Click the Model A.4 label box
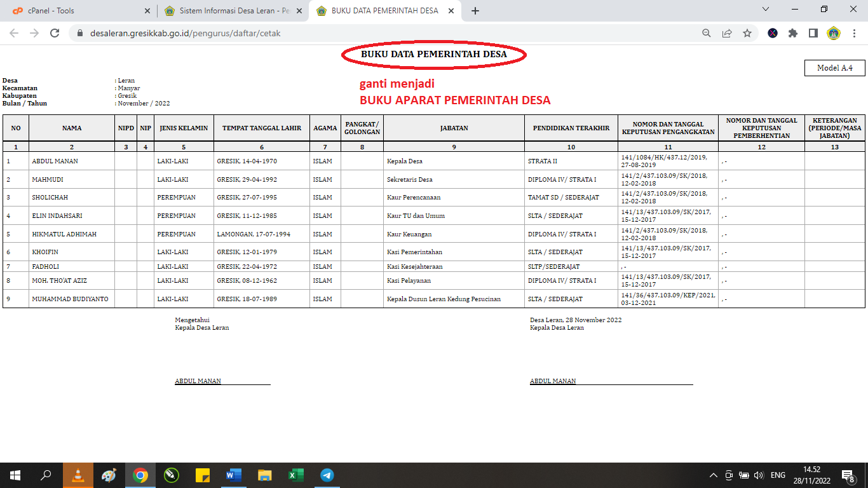868x488 pixels. [834, 67]
